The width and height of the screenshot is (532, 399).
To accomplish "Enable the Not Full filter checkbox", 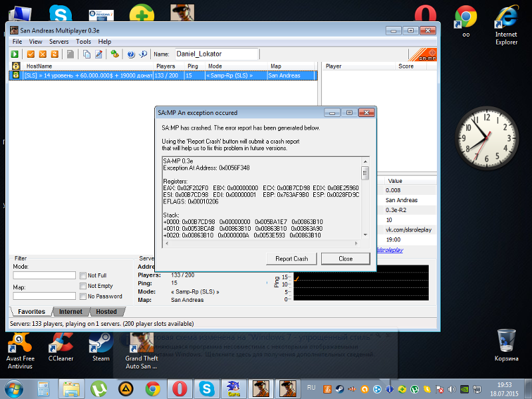I will (82, 275).
